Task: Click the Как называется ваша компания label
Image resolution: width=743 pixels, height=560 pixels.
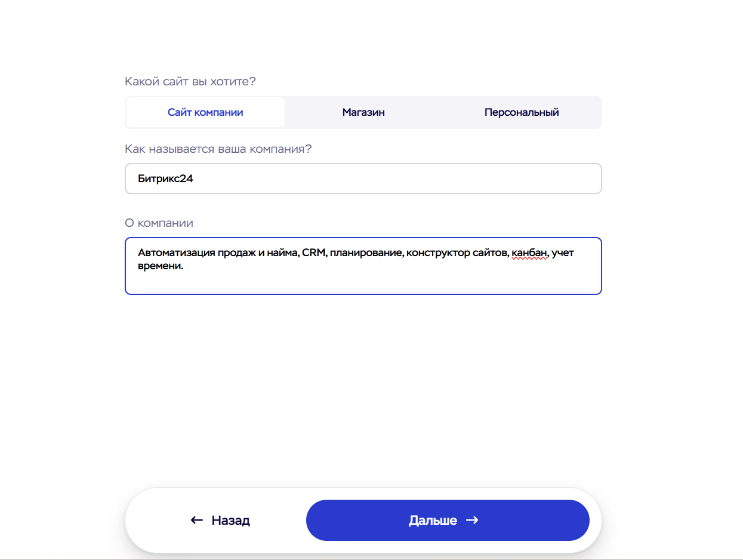Action: pyautogui.click(x=218, y=149)
